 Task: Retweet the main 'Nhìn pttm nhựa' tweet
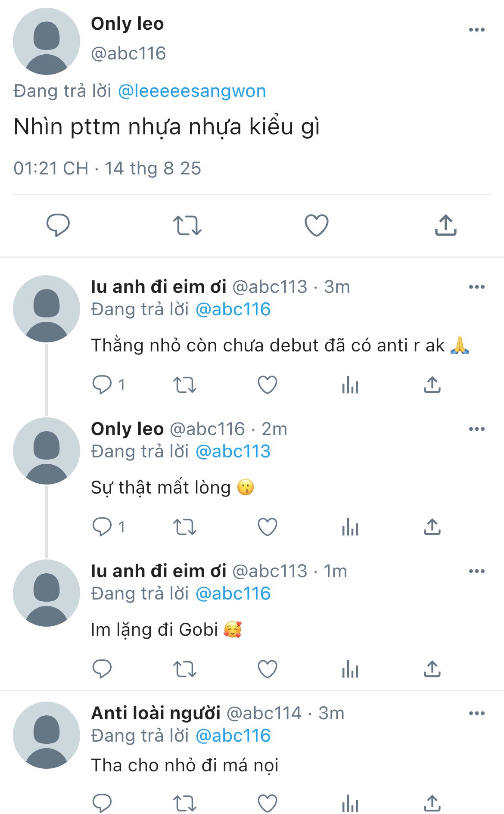pyautogui.click(x=187, y=225)
